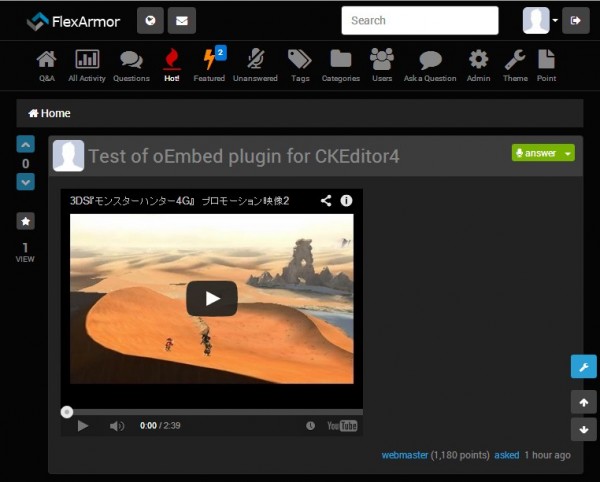Image resolution: width=600 pixels, height=482 pixels.
Task: Downvote the question with down arrow
Action: (x=26, y=182)
